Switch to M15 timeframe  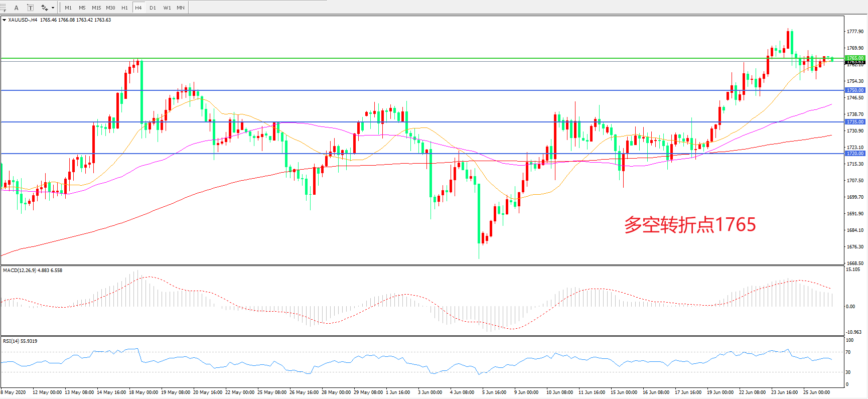point(96,8)
